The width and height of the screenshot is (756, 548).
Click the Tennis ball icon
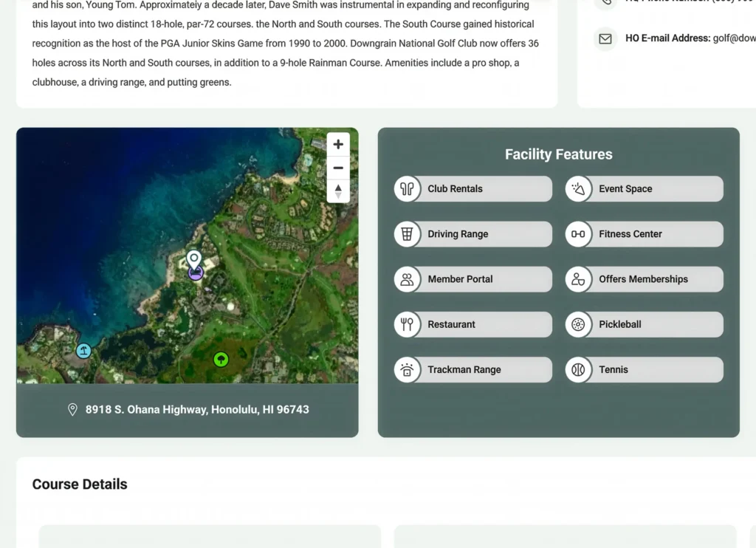[x=578, y=370]
